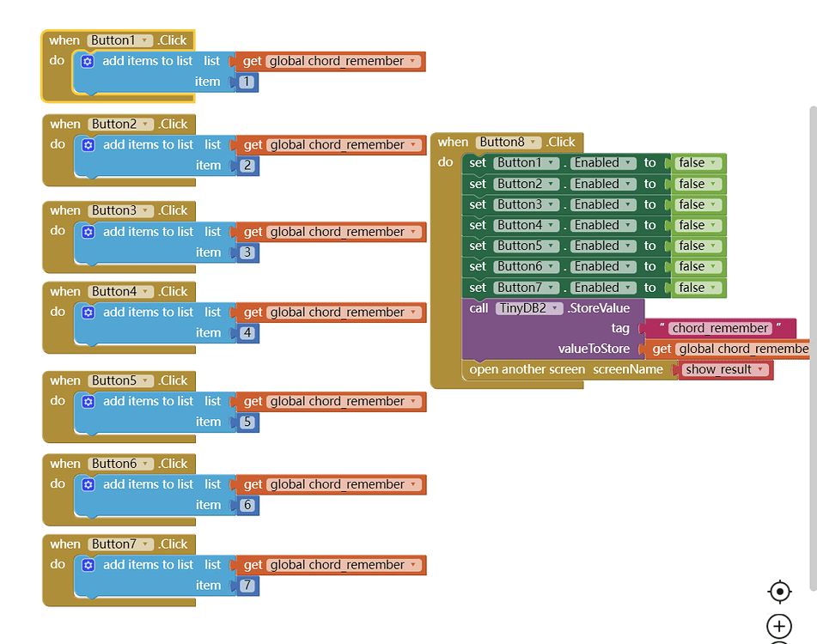Click the center workspace crosshair icon
The height and width of the screenshot is (644, 817).
[779, 592]
